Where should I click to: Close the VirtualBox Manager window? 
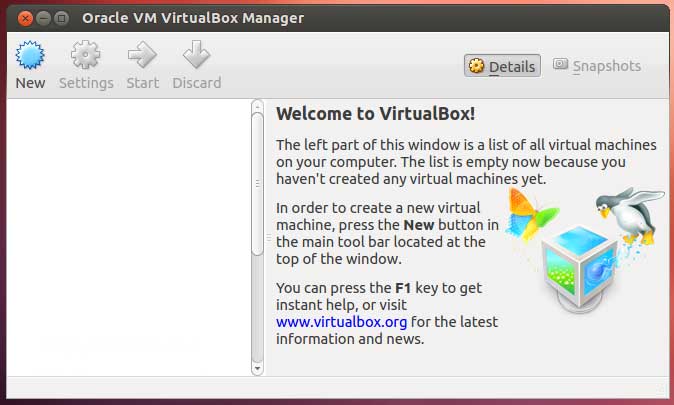25,18
